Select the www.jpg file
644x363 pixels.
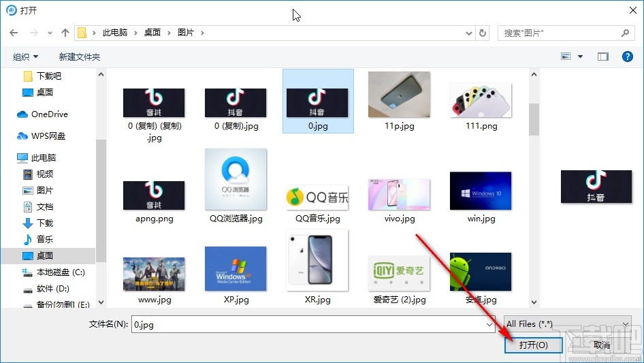[x=154, y=281]
